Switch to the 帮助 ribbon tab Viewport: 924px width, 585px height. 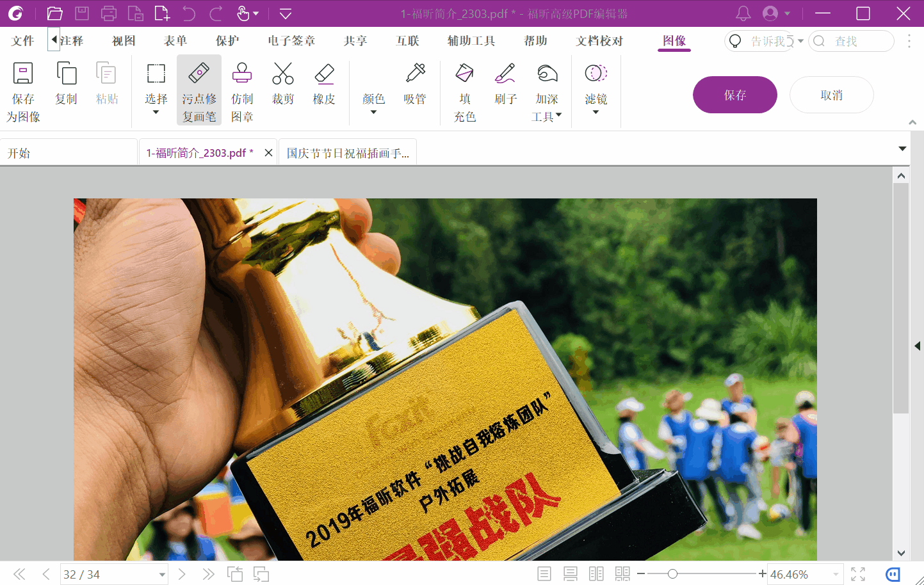535,41
